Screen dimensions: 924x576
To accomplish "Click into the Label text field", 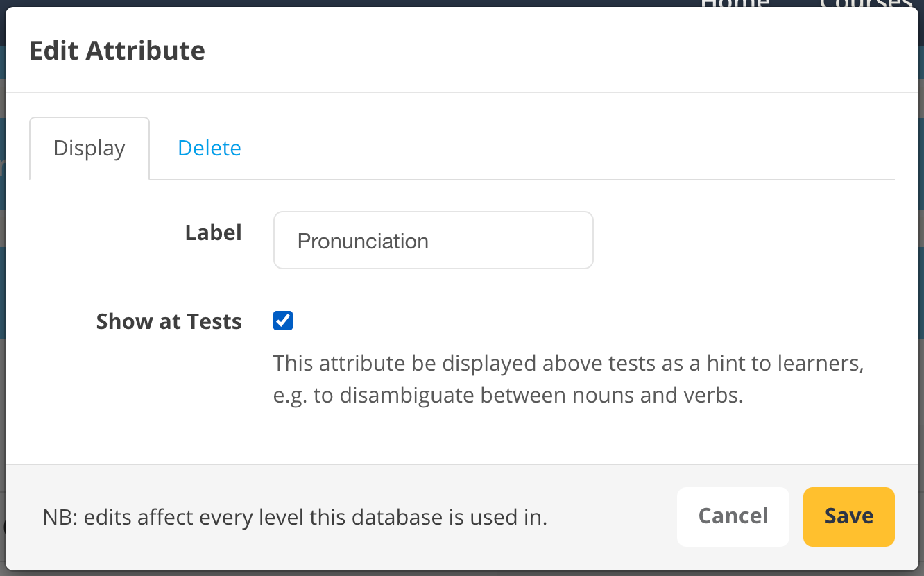I will tap(433, 240).
